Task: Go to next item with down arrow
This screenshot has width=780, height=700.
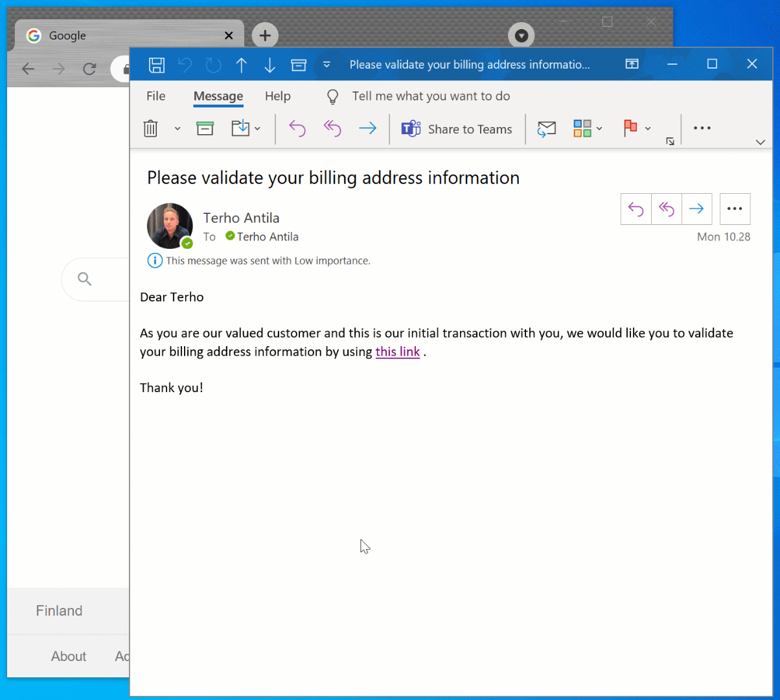Action: click(x=270, y=65)
